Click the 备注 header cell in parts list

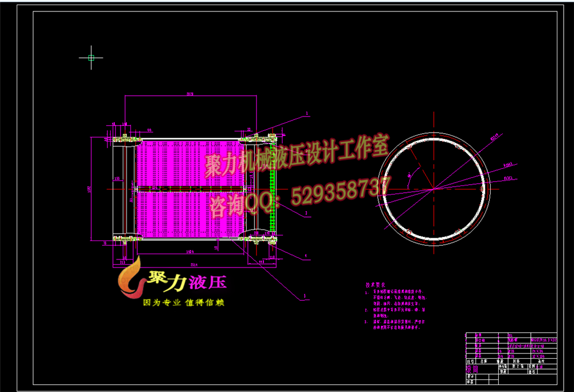click(541, 361)
